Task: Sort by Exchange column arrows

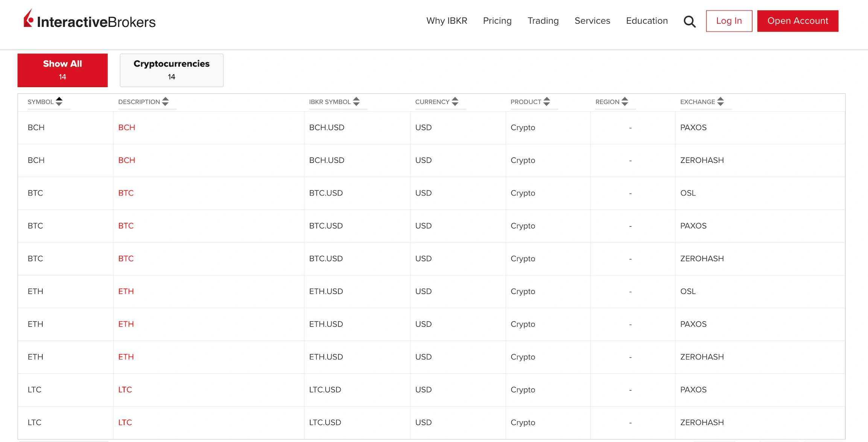Action: (721, 101)
